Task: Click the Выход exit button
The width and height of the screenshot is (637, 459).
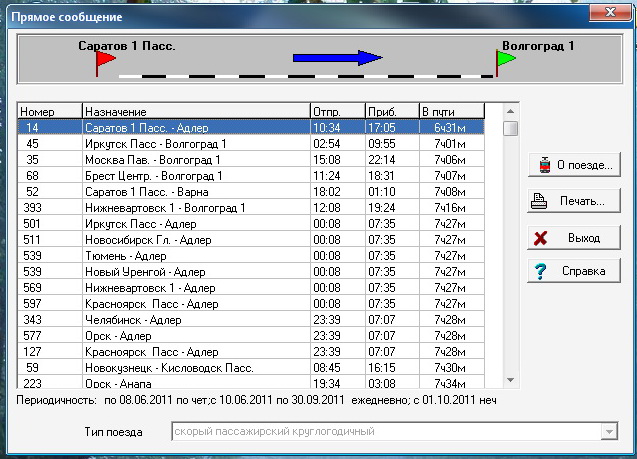Action: (574, 238)
